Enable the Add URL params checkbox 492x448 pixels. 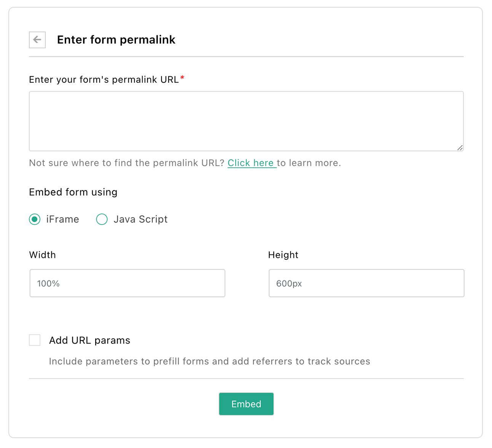click(35, 340)
